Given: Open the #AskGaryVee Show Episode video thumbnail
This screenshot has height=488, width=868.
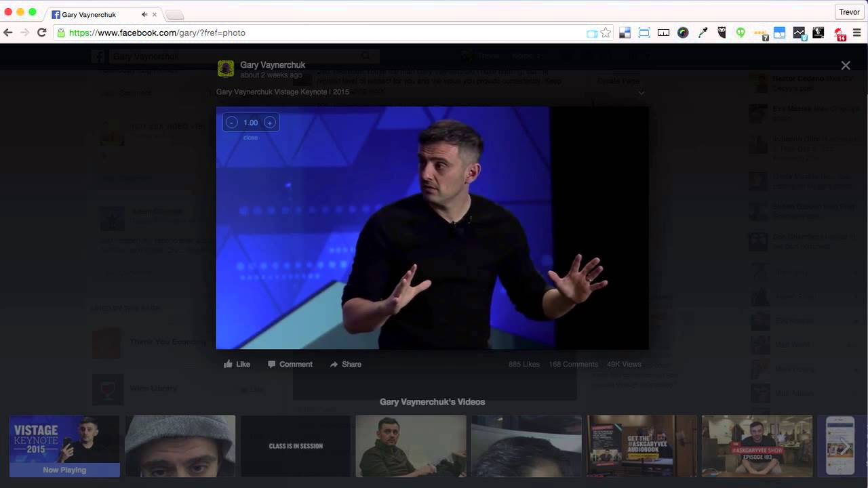Looking at the screenshot, I should click(x=757, y=446).
